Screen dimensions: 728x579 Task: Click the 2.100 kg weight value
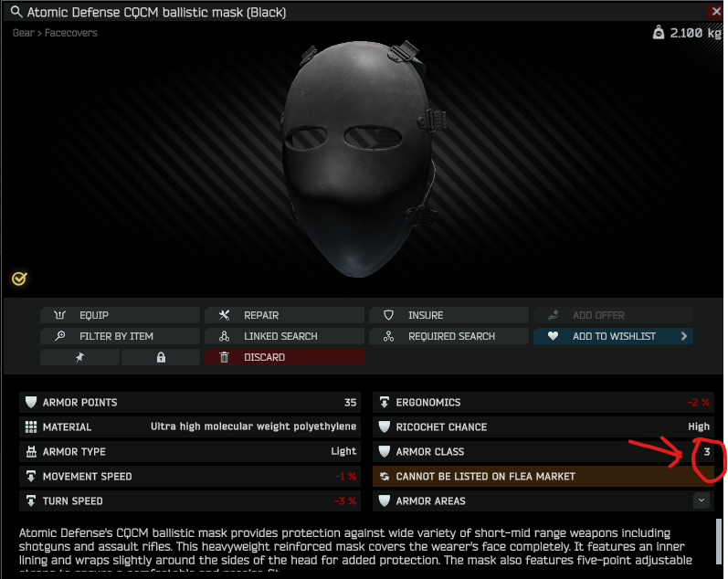[x=695, y=33]
